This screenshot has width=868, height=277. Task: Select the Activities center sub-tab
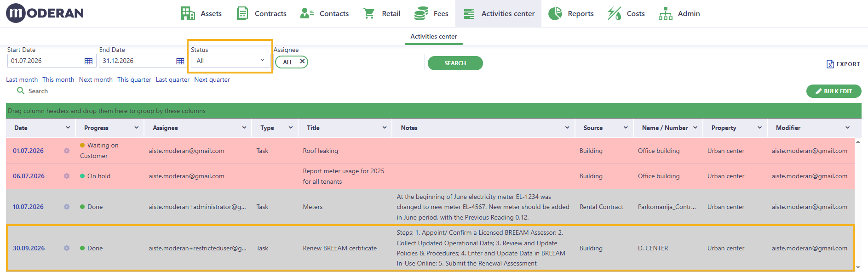pyautogui.click(x=434, y=36)
